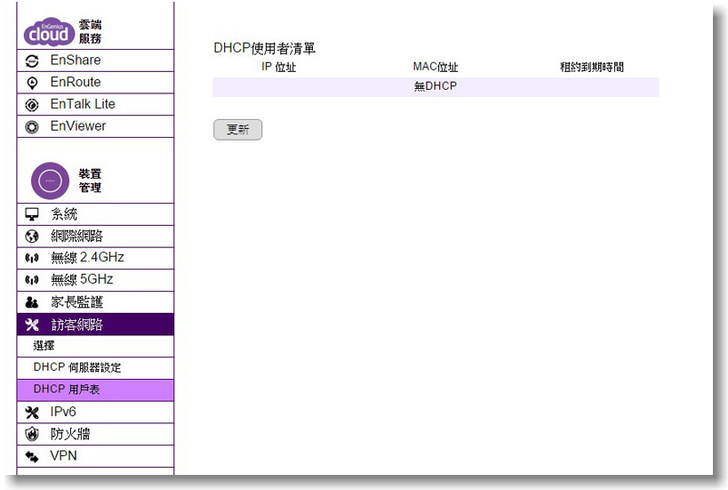Screen dimensions: 728x490
Task: Click the EnRoute location pin icon
Action: (31, 83)
